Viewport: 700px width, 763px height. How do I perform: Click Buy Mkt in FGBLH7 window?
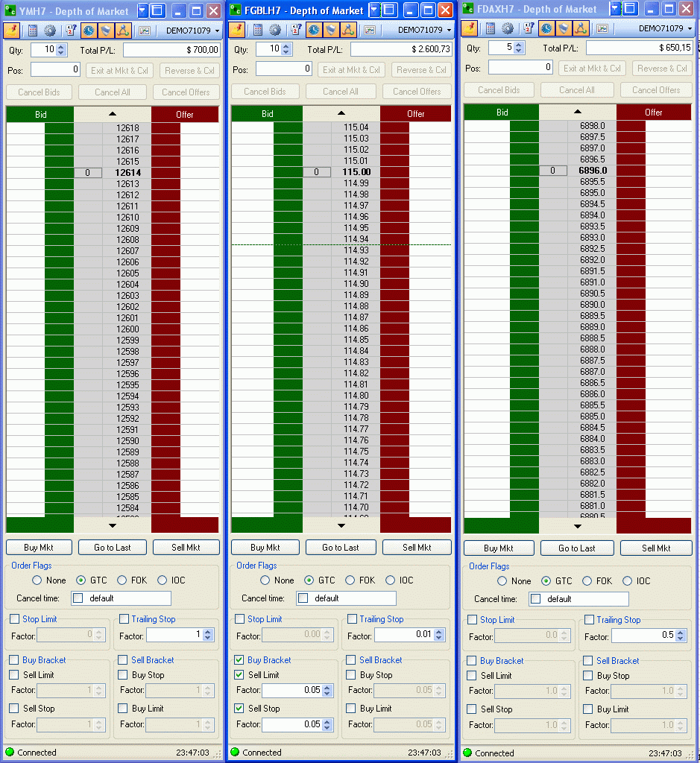click(x=265, y=548)
